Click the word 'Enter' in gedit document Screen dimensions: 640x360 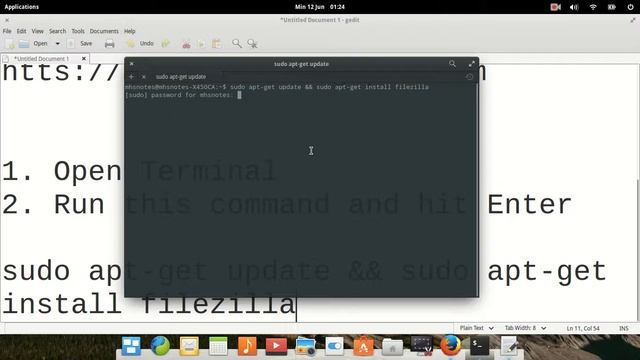click(529, 205)
